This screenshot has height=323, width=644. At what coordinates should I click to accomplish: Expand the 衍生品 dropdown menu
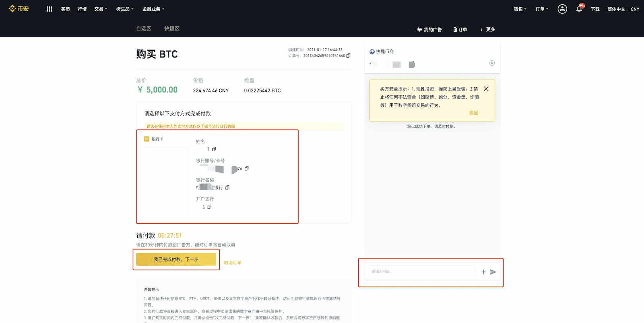tap(125, 9)
